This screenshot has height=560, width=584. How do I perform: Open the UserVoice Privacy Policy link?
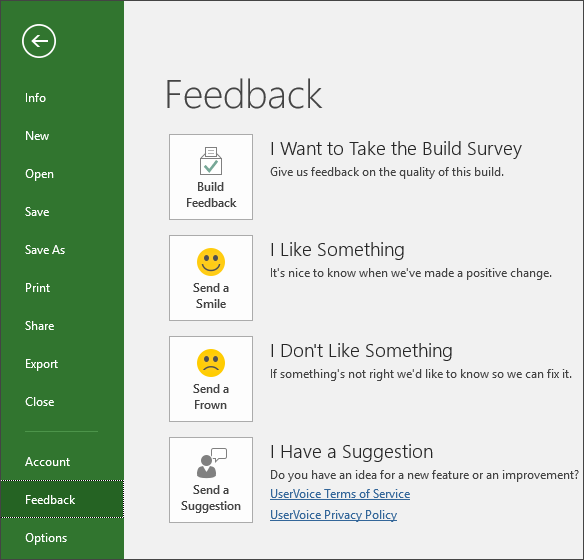333,515
